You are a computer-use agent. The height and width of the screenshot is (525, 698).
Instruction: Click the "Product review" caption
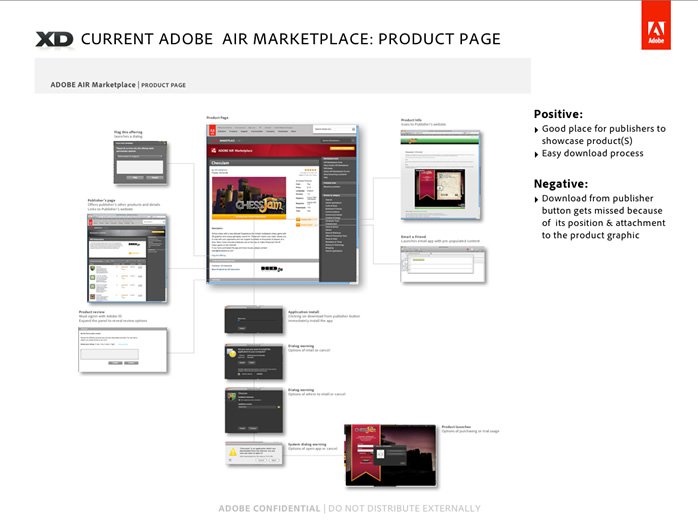click(92, 312)
